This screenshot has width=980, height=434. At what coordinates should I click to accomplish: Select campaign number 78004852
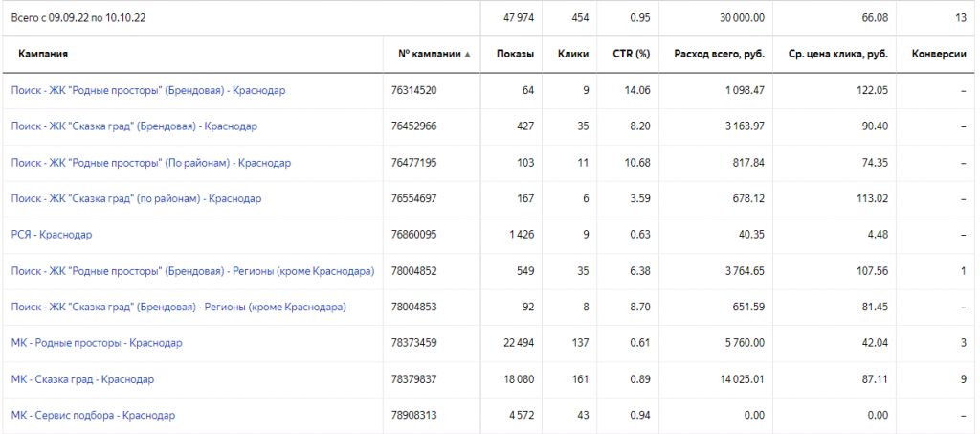414,271
